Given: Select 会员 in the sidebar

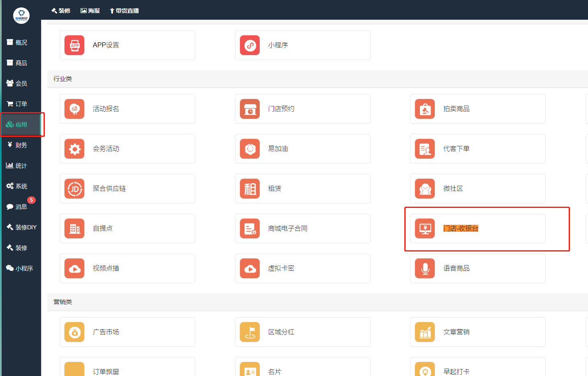Looking at the screenshot, I should [21, 83].
